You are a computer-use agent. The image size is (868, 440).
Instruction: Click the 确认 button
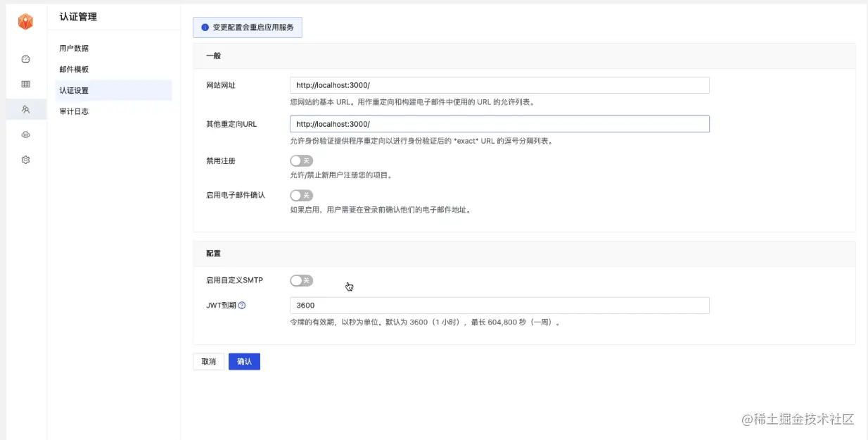(244, 362)
